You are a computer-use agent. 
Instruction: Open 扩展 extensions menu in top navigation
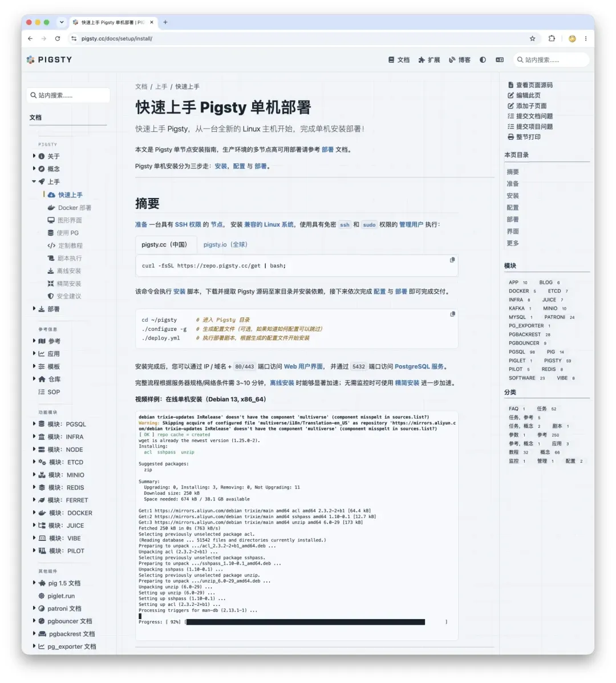pos(429,60)
